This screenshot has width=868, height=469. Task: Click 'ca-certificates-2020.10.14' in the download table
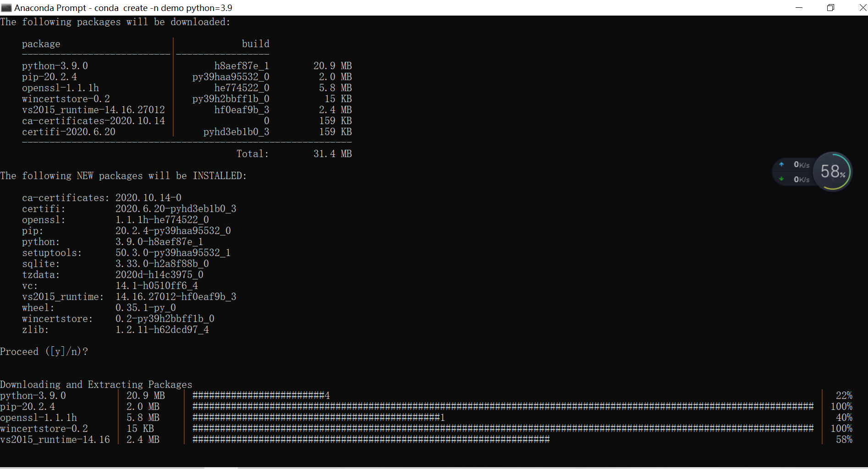point(93,121)
